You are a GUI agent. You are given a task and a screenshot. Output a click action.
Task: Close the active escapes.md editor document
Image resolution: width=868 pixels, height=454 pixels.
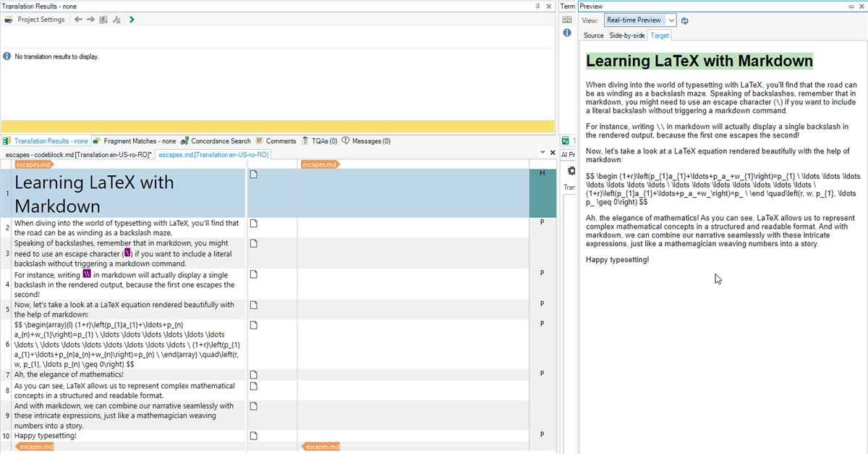[x=553, y=152]
